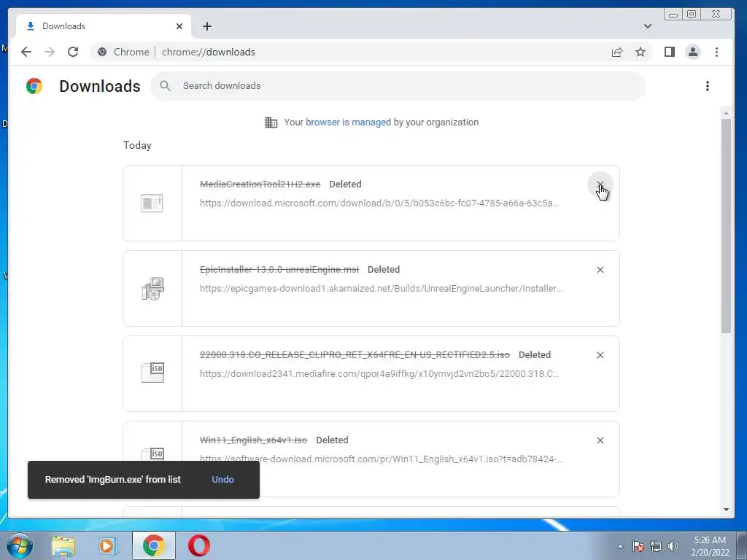The height and width of the screenshot is (560, 747).
Task: Open the tab search chevron
Action: click(648, 26)
